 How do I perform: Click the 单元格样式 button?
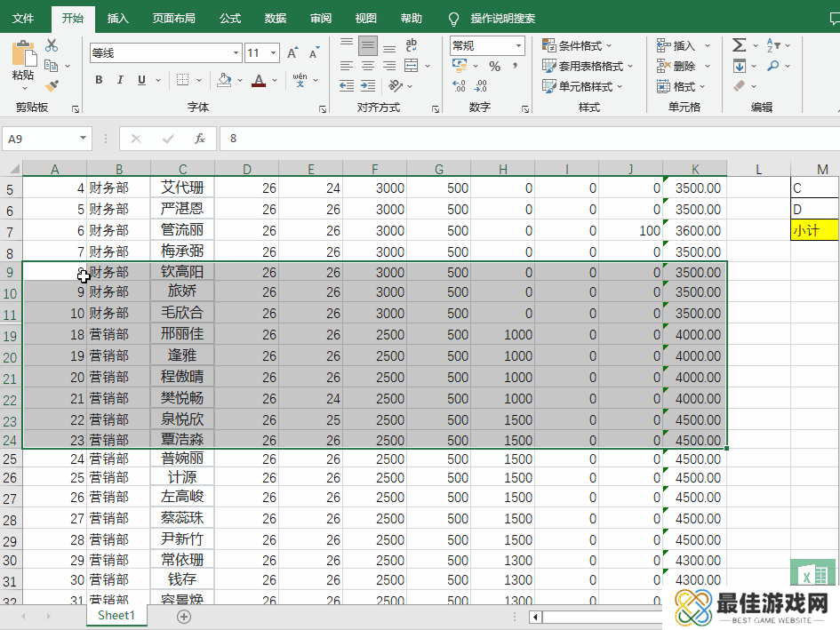[584, 86]
